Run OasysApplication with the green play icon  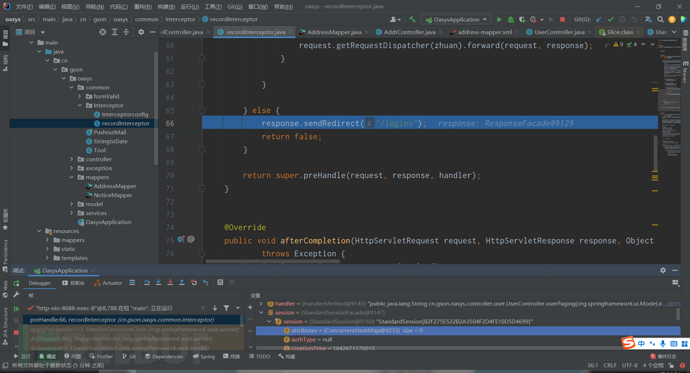[499, 19]
